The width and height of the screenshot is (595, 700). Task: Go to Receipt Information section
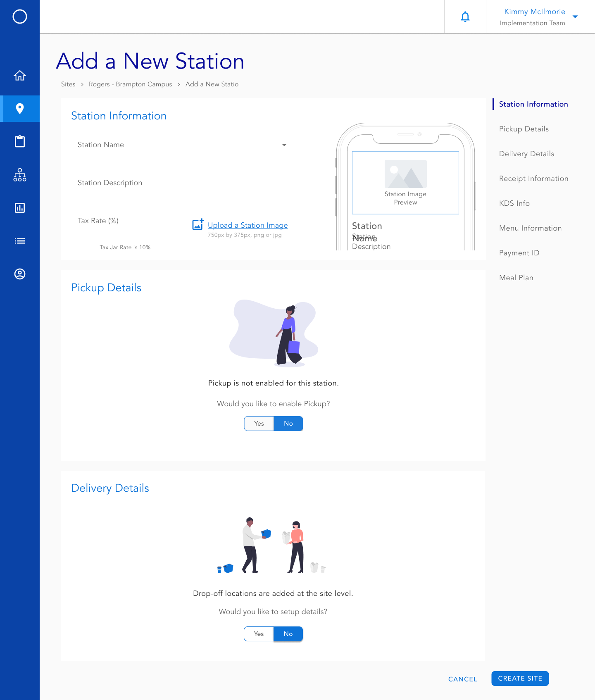534,179
